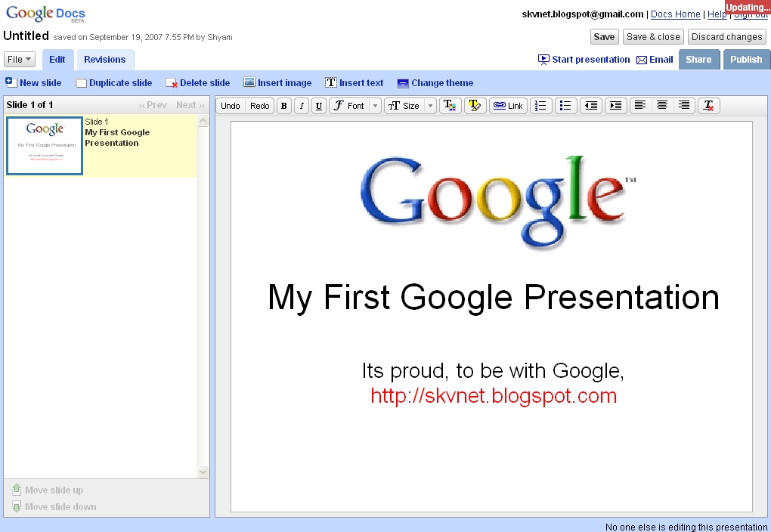Image resolution: width=771 pixels, height=532 pixels.
Task: Select the Slide 1 thumbnail
Action: pyautogui.click(x=45, y=146)
